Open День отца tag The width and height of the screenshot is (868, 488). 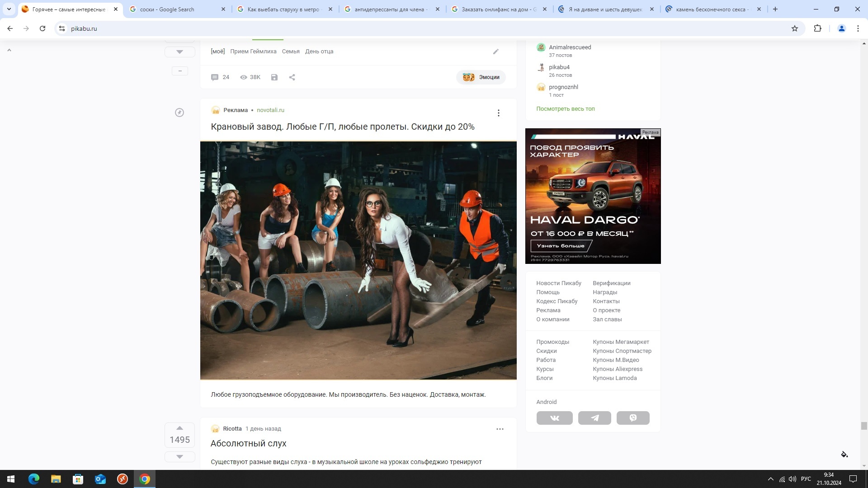[319, 52]
